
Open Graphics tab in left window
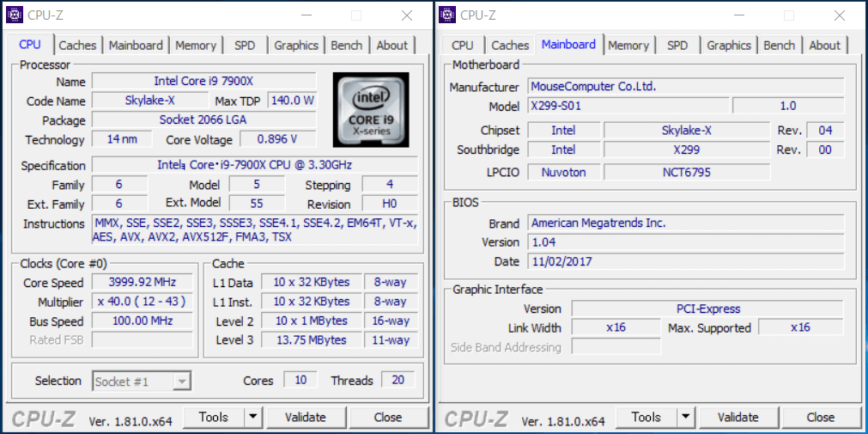tap(296, 46)
